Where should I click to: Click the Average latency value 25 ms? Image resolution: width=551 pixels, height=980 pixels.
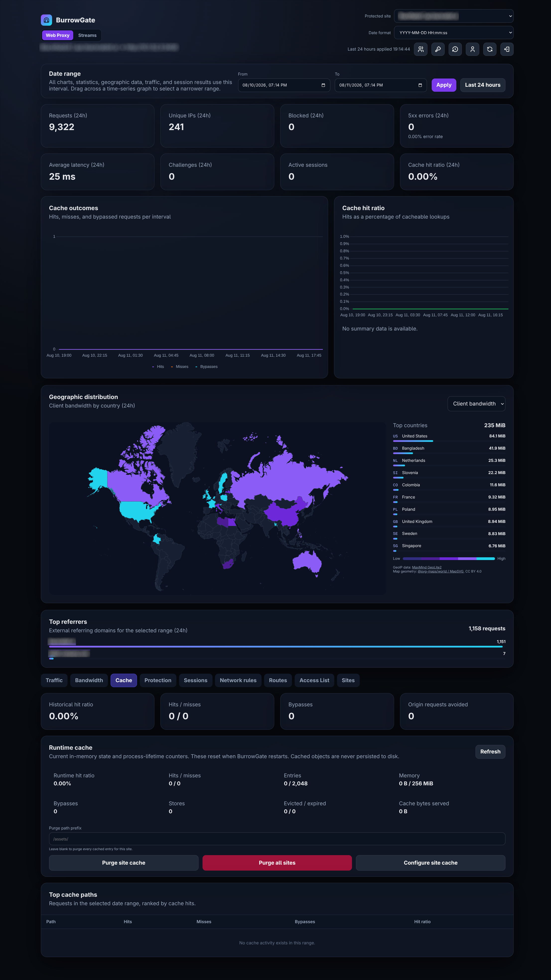coord(62,176)
